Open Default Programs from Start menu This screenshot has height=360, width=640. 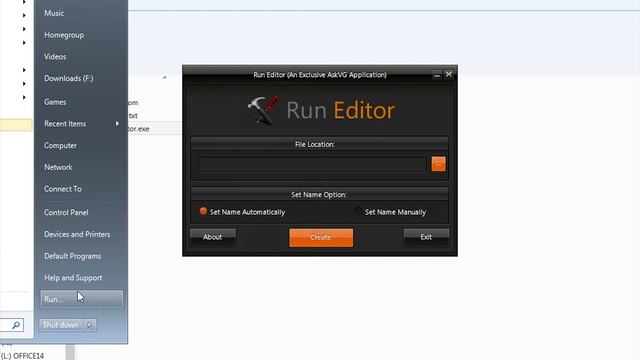(x=73, y=256)
